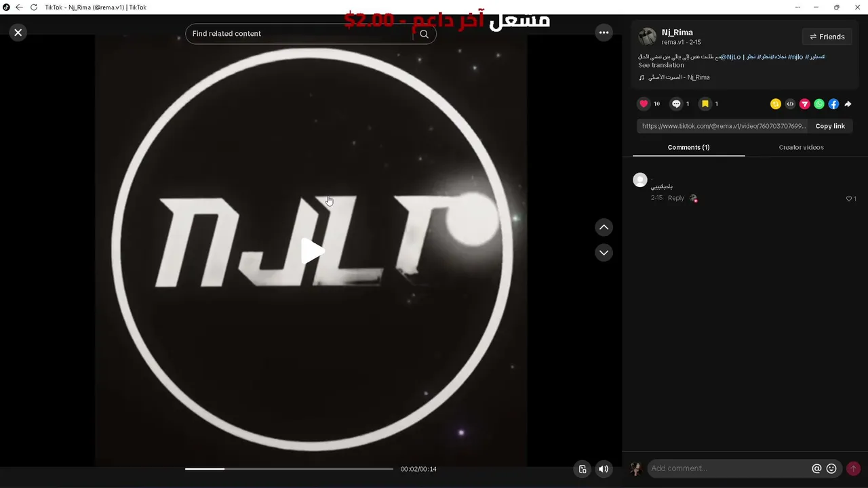Image resolution: width=868 pixels, height=488 pixels.
Task: Mute the video sound
Action: click(604, 469)
